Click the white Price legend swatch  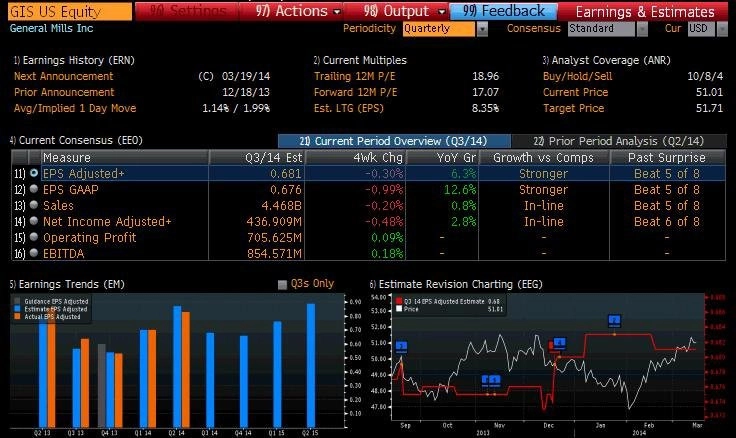pyautogui.click(x=399, y=309)
